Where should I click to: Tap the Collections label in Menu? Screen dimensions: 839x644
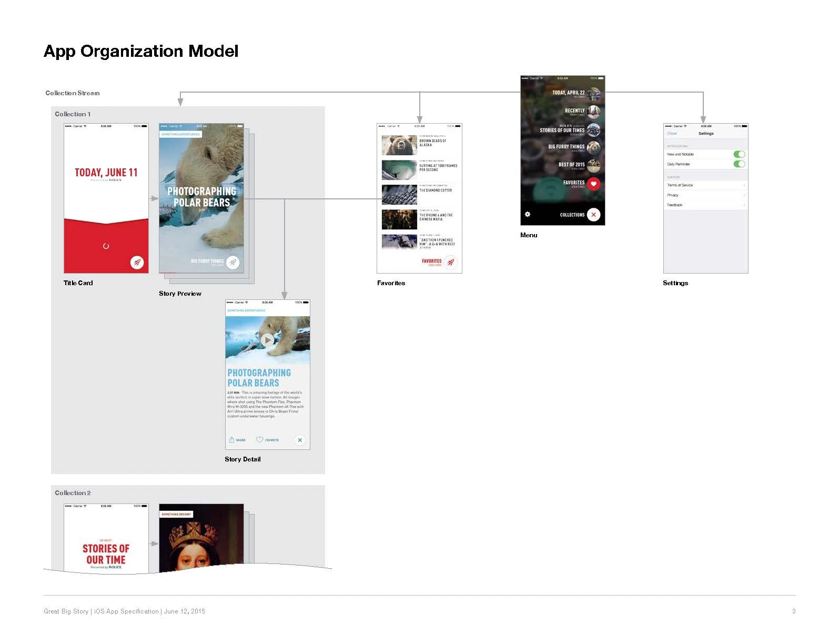(572, 215)
